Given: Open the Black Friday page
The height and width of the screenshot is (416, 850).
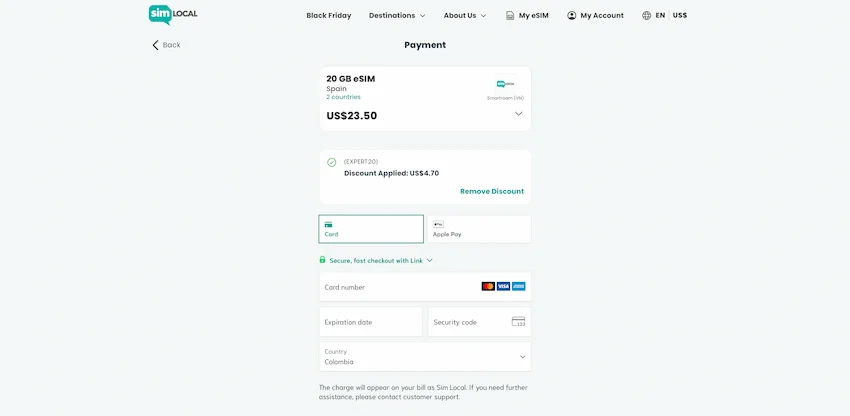Looking at the screenshot, I should (329, 16).
